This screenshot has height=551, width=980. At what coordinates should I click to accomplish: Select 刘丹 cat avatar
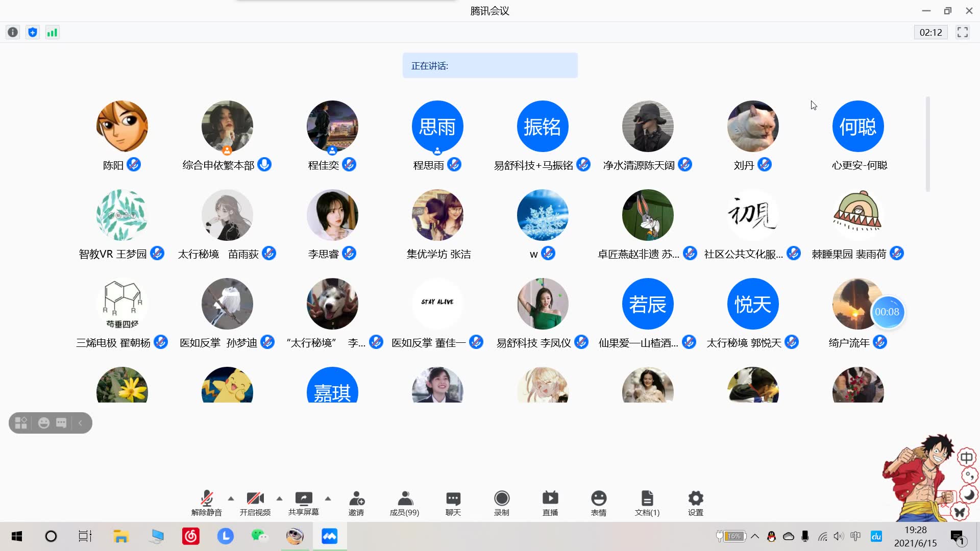coord(753,126)
